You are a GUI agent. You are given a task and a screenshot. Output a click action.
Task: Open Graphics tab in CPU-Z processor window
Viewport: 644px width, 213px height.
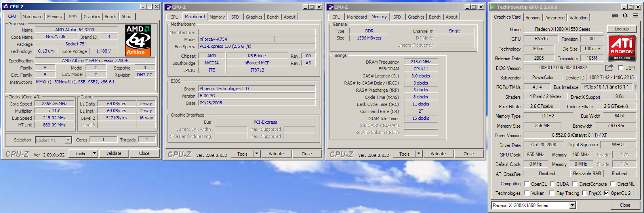tap(92, 17)
